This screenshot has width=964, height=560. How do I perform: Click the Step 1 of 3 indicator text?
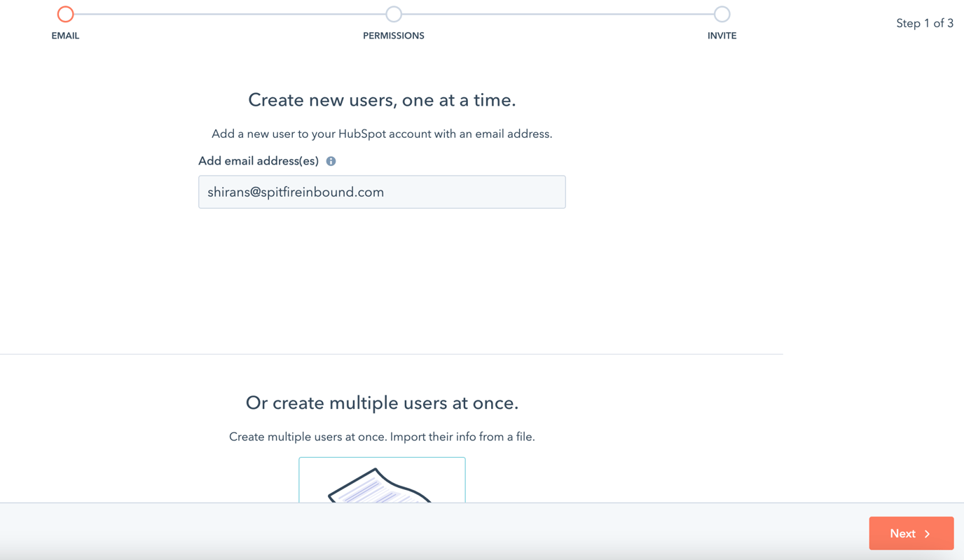tap(925, 22)
